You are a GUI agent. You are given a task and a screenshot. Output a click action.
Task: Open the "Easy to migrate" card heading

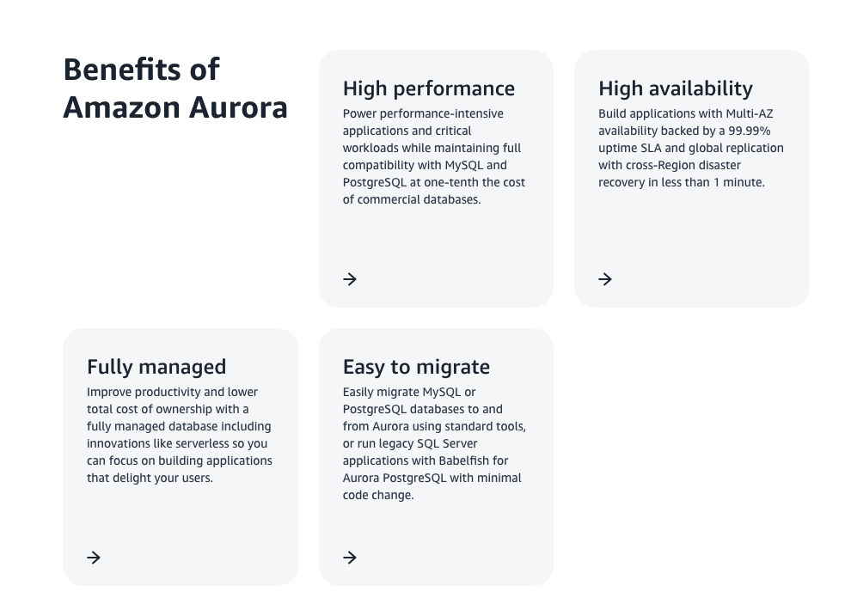click(416, 367)
